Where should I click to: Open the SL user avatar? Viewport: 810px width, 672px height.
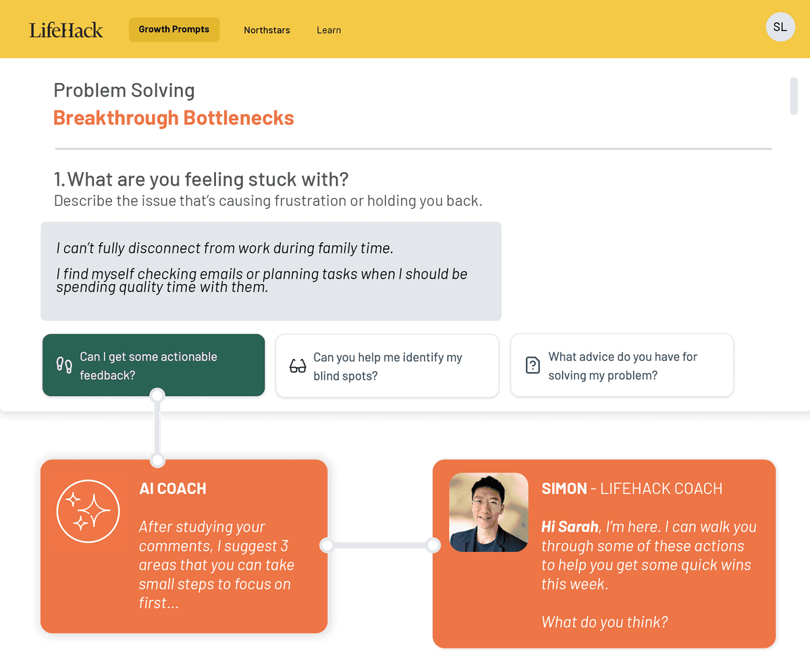[x=780, y=28]
